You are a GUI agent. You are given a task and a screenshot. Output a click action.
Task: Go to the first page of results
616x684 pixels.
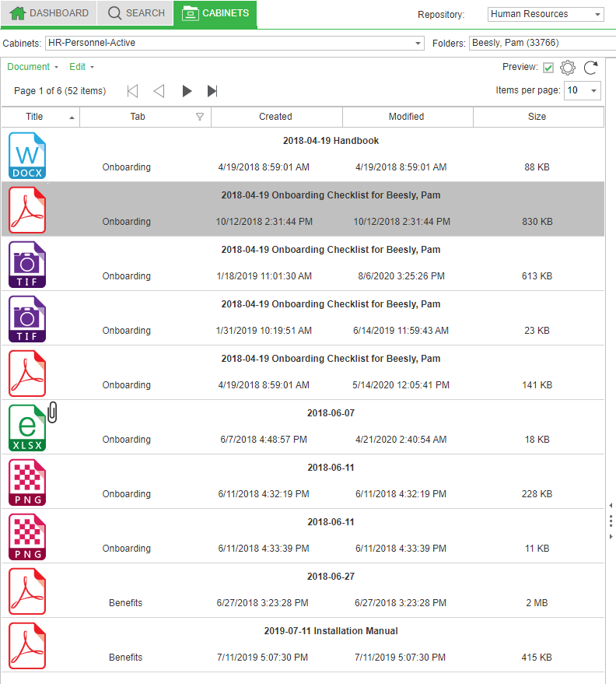[x=132, y=91]
